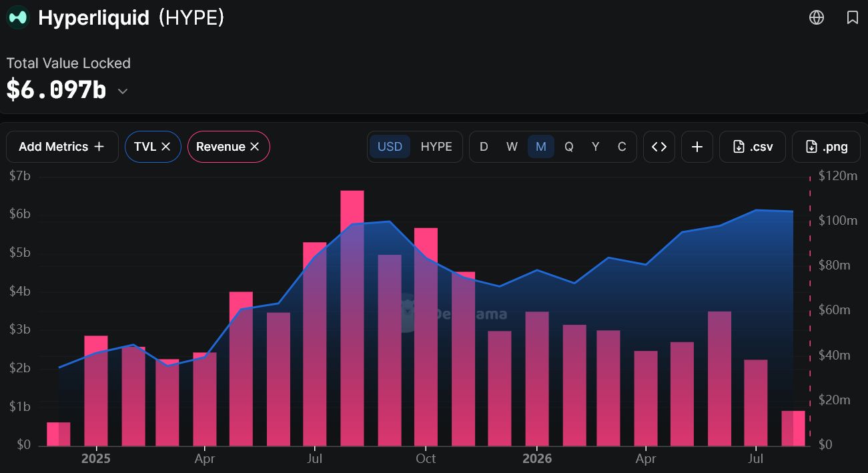Select the D daily interval

[x=484, y=147]
